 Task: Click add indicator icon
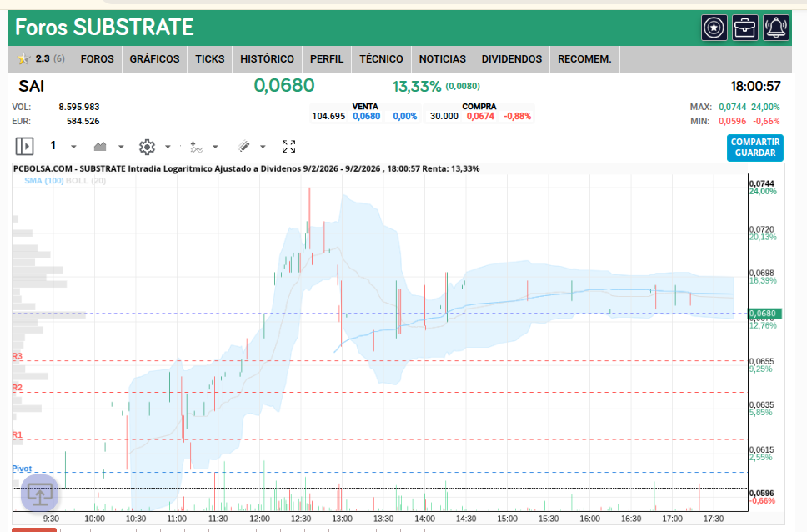click(196, 148)
